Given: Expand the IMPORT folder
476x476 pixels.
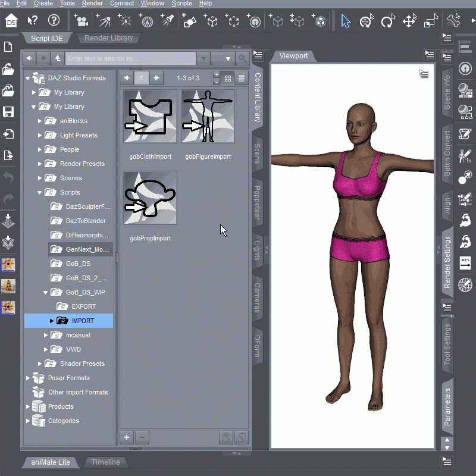Looking at the screenshot, I should pos(52,321).
